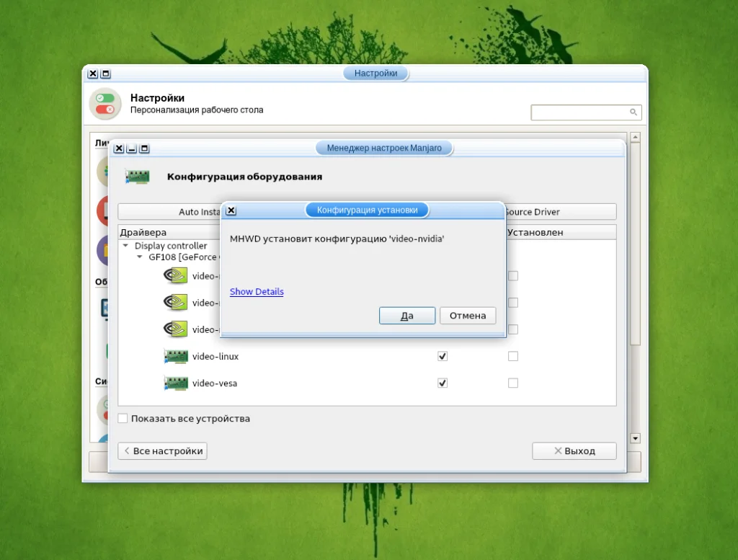Click the first NVIDIA driver icon
738x560 pixels.
pyautogui.click(x=176, y=276)
